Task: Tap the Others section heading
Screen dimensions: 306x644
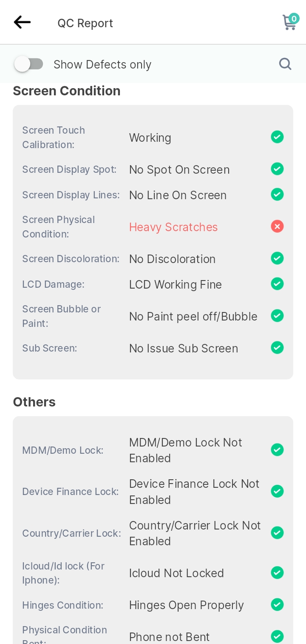Action: pyautogui.click(x=34, y=402)
